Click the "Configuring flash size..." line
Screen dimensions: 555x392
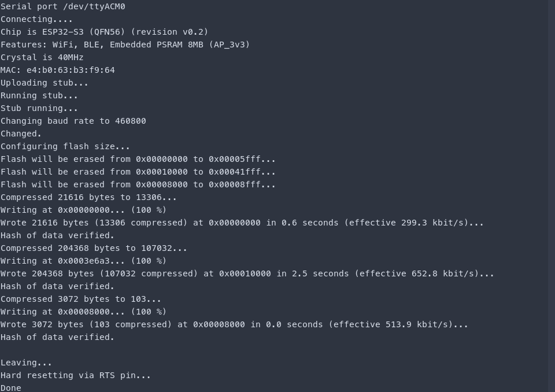point(65,146)
